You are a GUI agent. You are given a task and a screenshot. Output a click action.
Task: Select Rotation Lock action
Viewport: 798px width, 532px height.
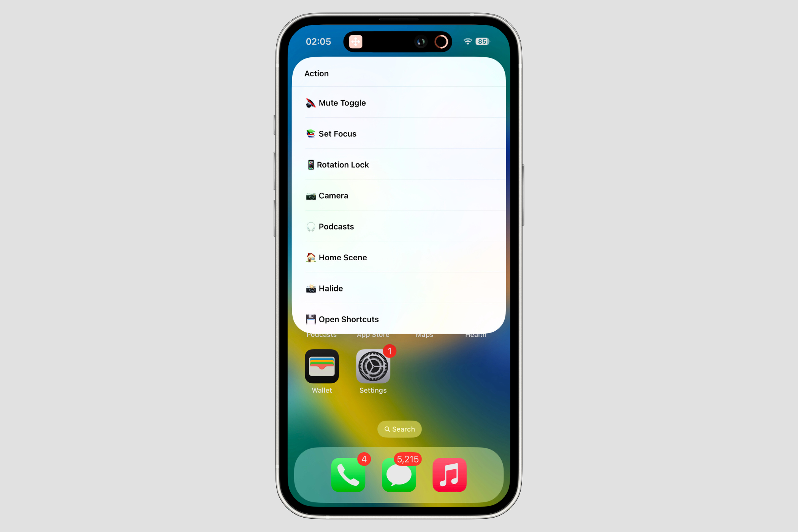click(400, 165)
